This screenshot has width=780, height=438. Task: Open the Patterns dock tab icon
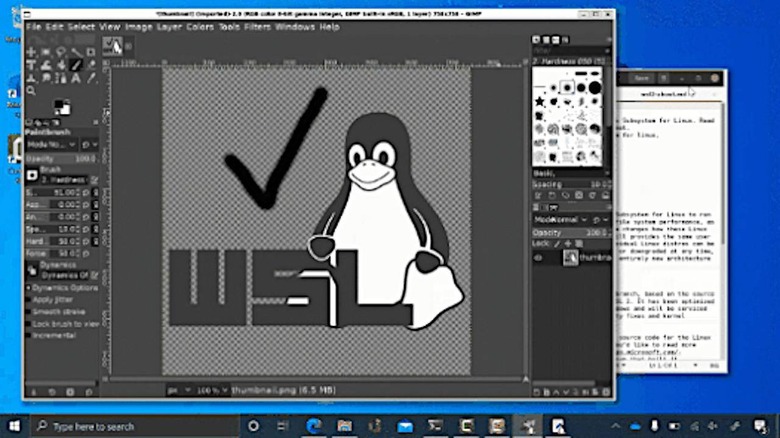point(546,39)
